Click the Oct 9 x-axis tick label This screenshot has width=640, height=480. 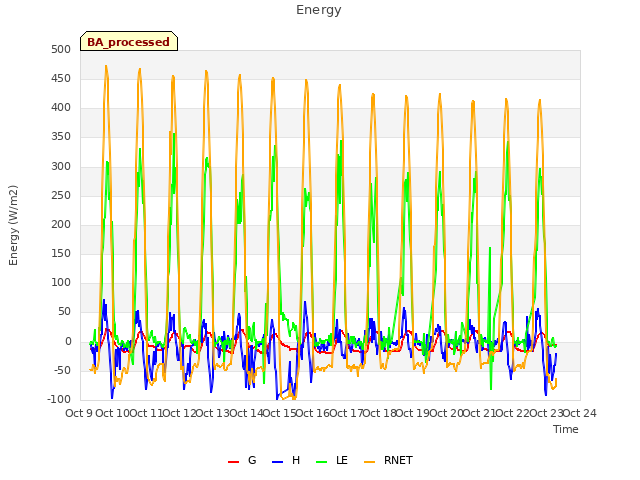79,413
